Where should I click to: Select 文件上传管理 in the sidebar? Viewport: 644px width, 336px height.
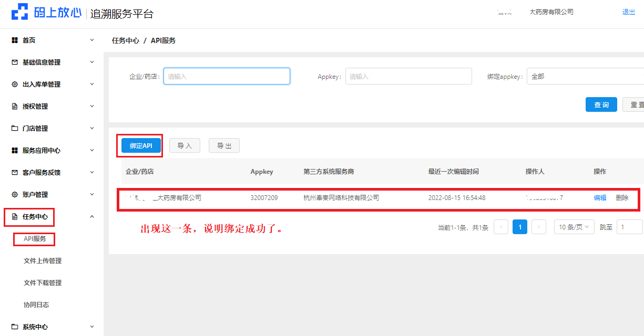coord(43,261)
